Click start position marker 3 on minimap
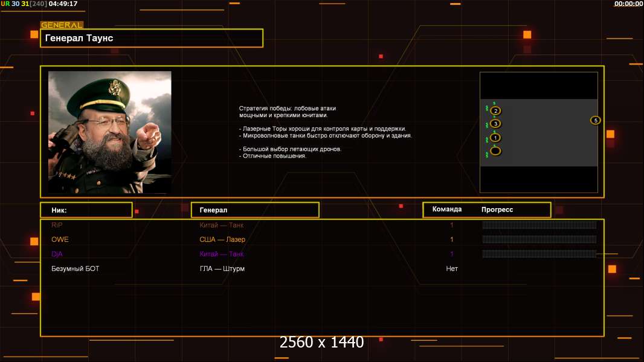This screenshot has height=362, width=644. point(496,124)
